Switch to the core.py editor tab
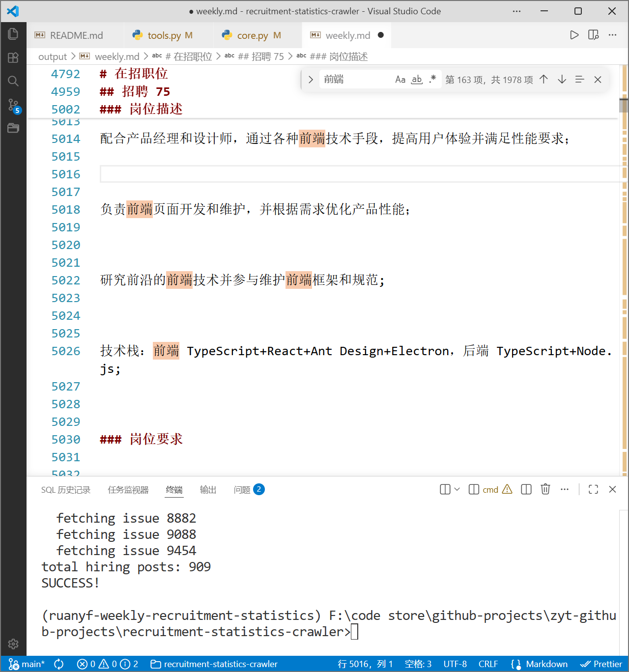 point(252,35)
